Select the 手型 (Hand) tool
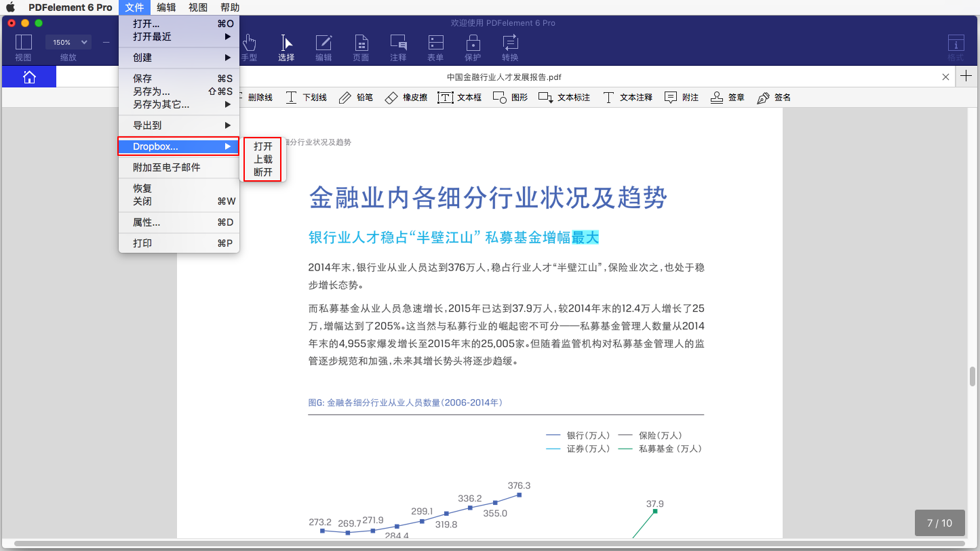The image size is (980, 551). (x=249, y=47)
